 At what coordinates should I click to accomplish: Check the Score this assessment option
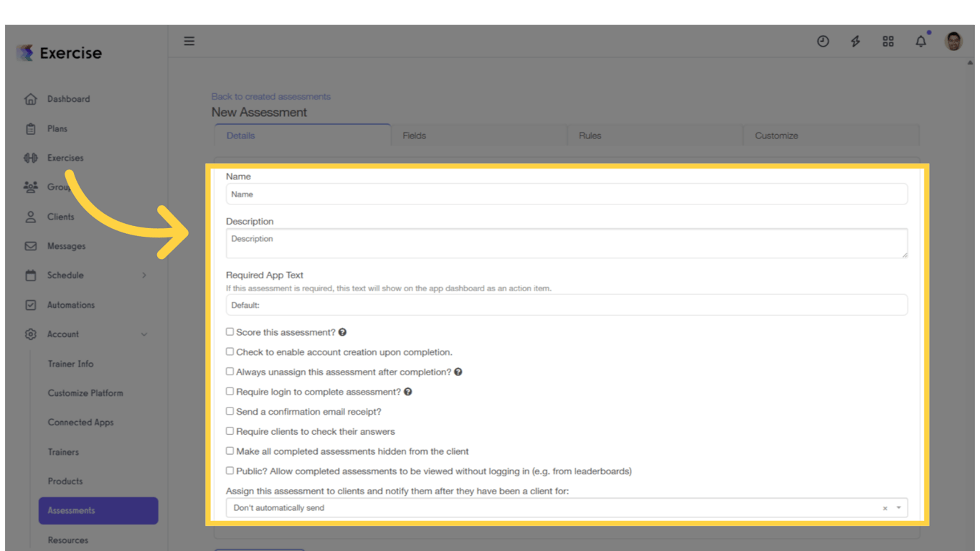tap(230, 331)
